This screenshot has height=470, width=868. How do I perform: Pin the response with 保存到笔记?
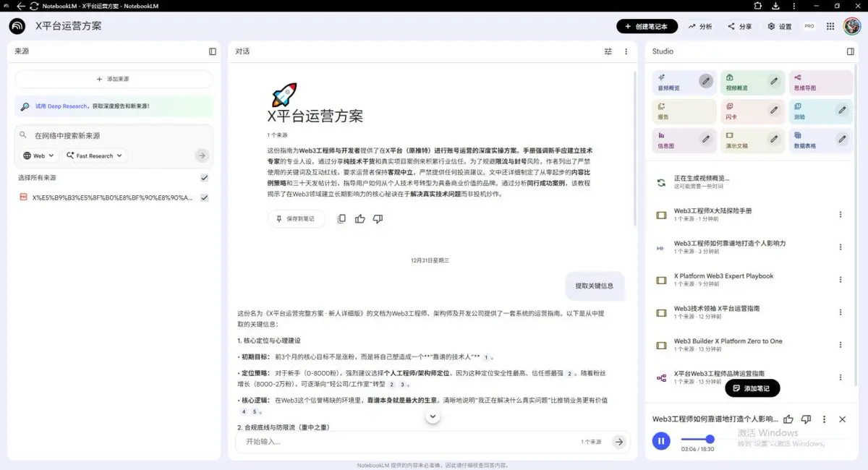tap(297, 218)
